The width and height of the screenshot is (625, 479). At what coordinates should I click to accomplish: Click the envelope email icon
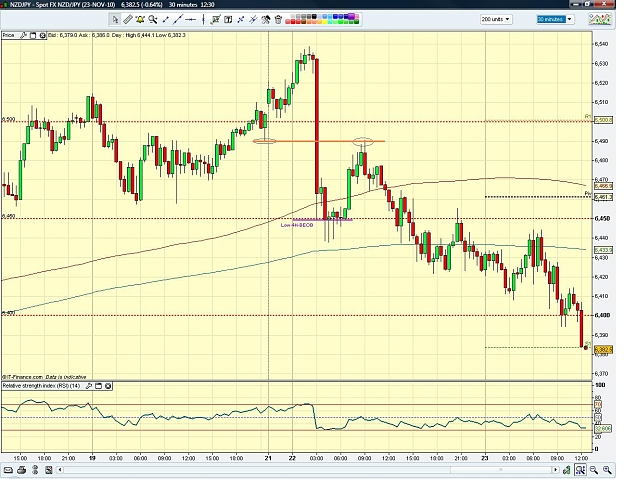[x=8, y=469]
